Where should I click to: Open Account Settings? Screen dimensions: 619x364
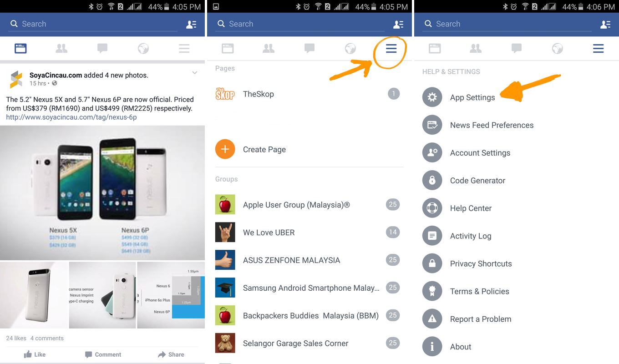pos(480,152)
